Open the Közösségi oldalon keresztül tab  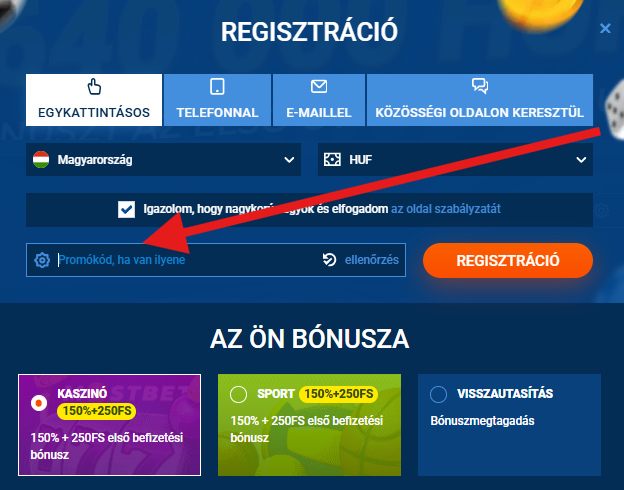point(480,100)
